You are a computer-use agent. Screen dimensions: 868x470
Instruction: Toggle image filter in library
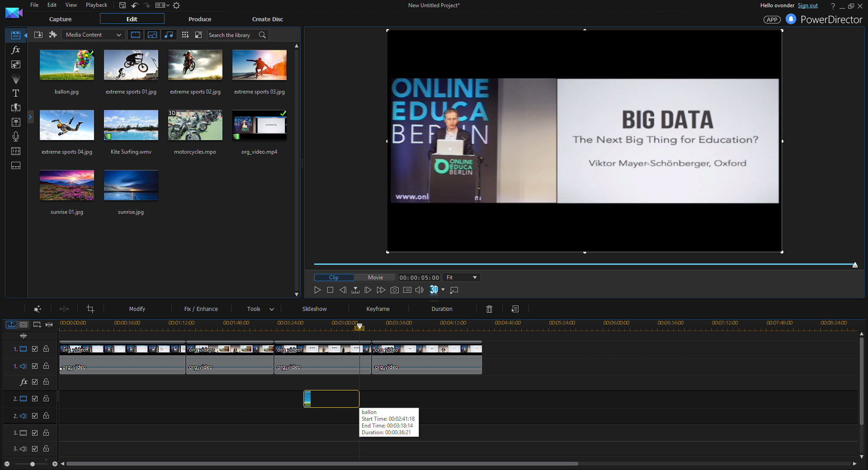[152, 35]
